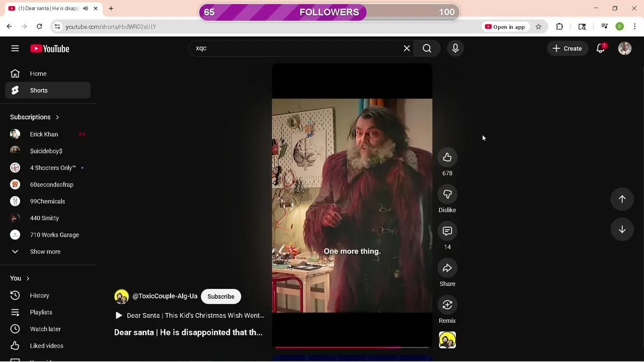
Task: Open the @ToxicCouple-Alg-Ua channel name
Action: [165, 297]
